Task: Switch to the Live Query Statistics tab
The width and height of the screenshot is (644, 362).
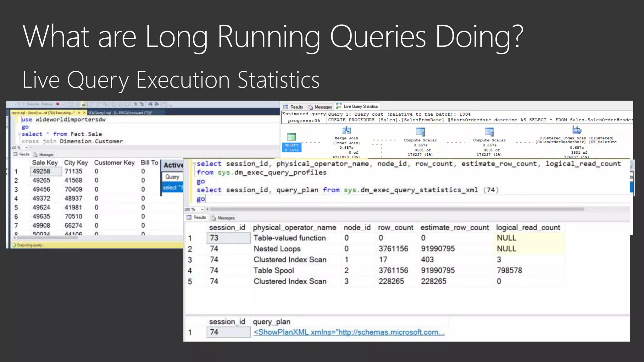Action: click(x=357, y=107)
